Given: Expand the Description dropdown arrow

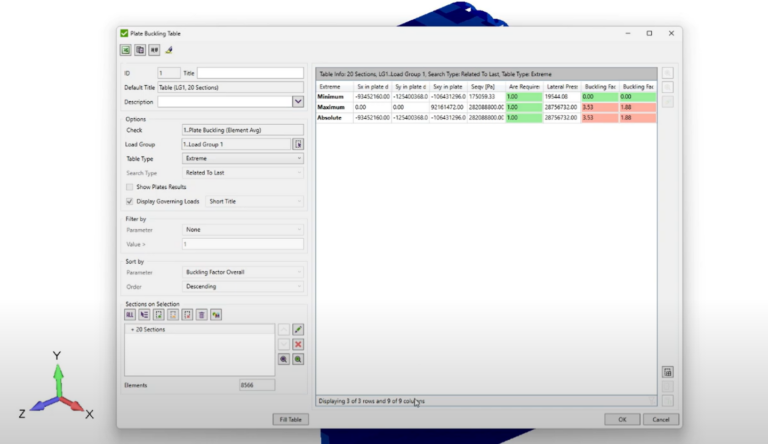Looking at the screenshot, I should (297, 101).
